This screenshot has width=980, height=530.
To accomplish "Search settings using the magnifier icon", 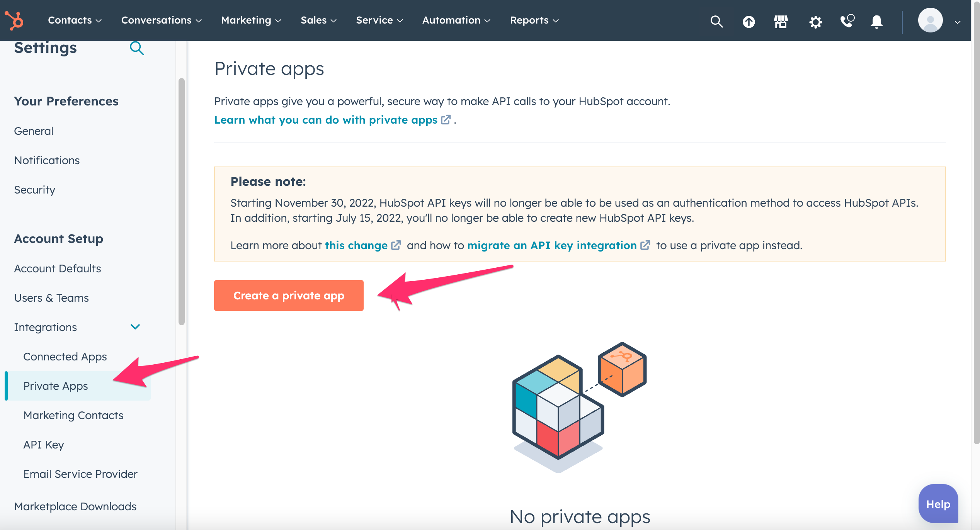I will tap(137, 48).
